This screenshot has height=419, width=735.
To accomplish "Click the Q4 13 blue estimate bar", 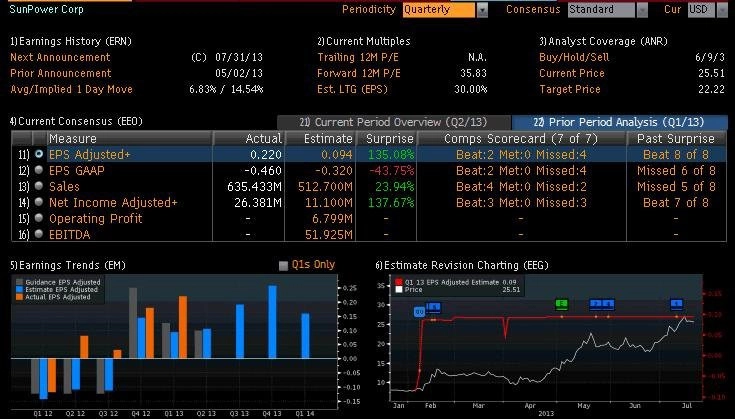I will (x=272, y=322).
